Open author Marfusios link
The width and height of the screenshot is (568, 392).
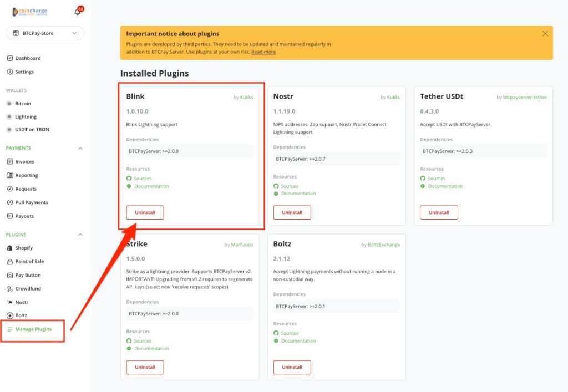(242, 245)
